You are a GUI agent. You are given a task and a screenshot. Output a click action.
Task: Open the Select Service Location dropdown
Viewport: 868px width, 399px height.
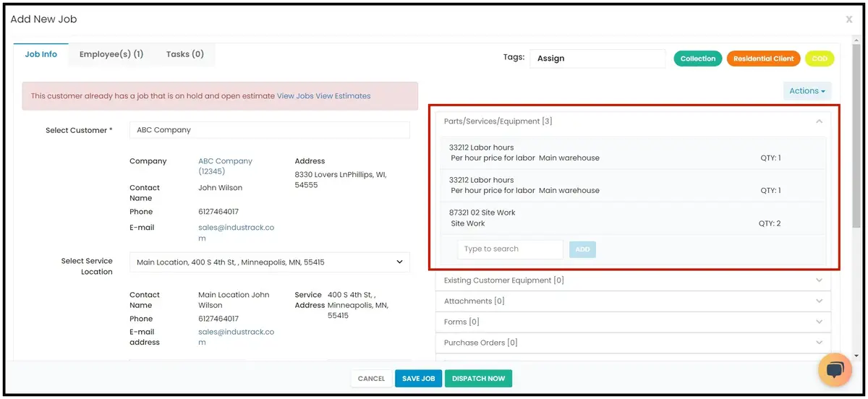coord(269,262)
